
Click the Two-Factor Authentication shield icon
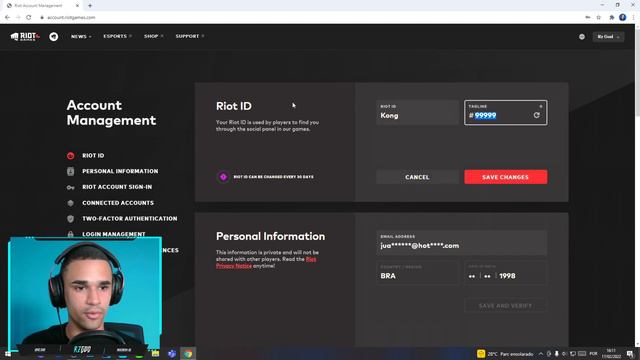pyautogui.click(x=71, y=219)
